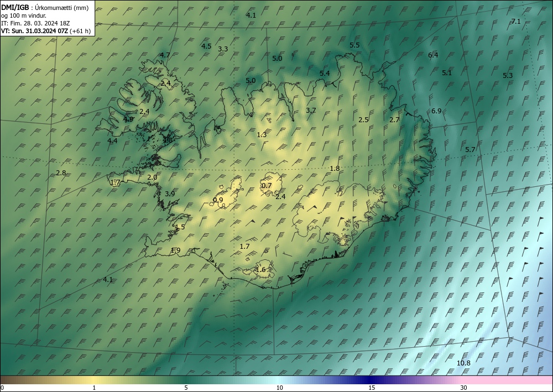The image size is (553, 392).
Task: Select the 4.9 value on the map
Action: click(x=128, y=119)
